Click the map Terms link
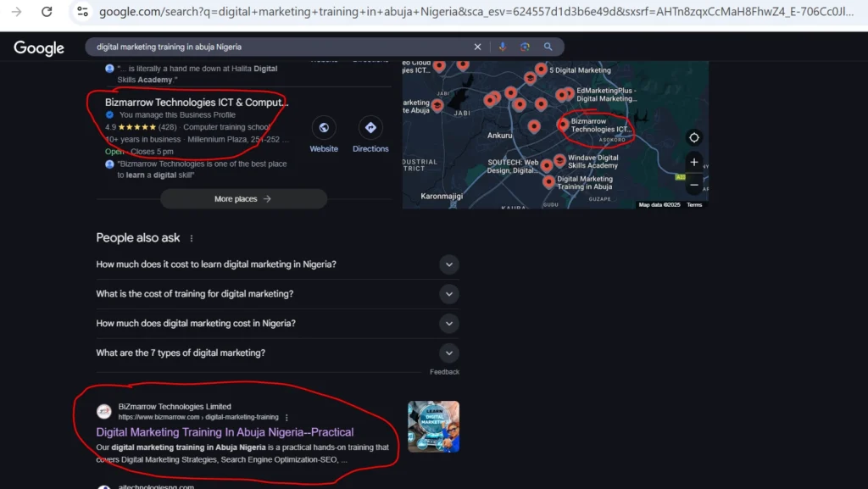 694,205
